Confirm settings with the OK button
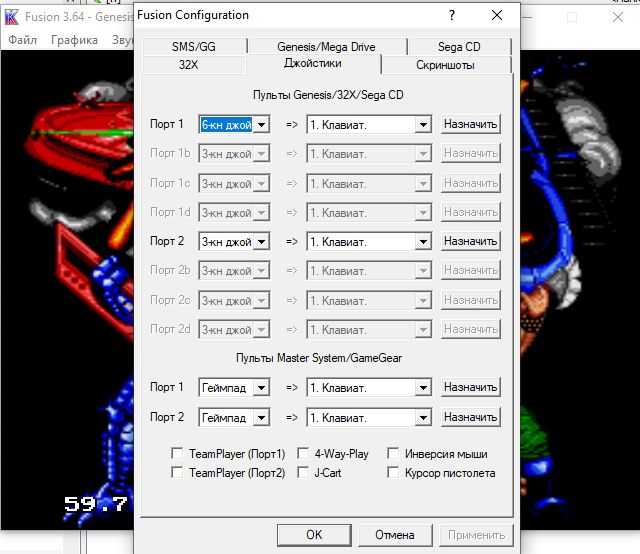The image size is (640, 554). point(314,535)
